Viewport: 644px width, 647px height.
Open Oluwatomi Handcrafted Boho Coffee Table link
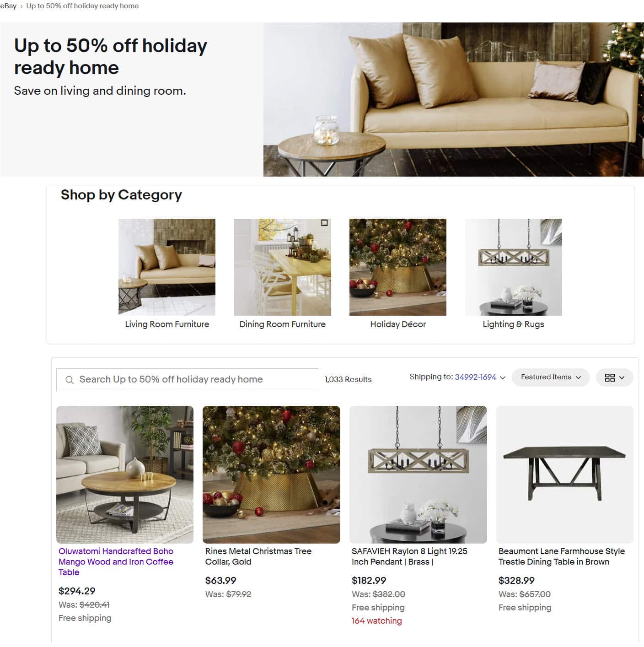click(x=116, y=561)
